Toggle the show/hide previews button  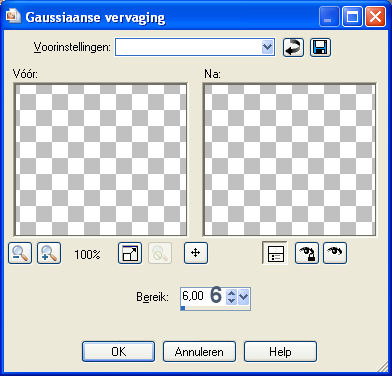tap(275, 253)
